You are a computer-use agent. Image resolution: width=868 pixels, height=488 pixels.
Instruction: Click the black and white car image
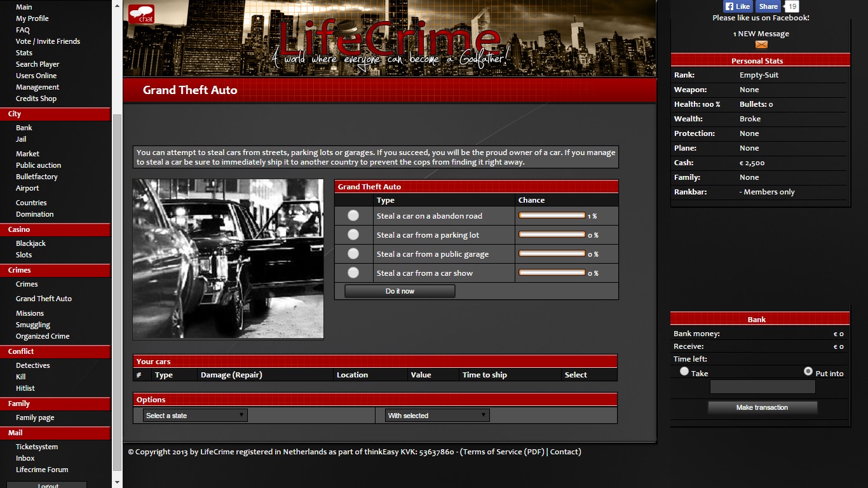point(228,259)
